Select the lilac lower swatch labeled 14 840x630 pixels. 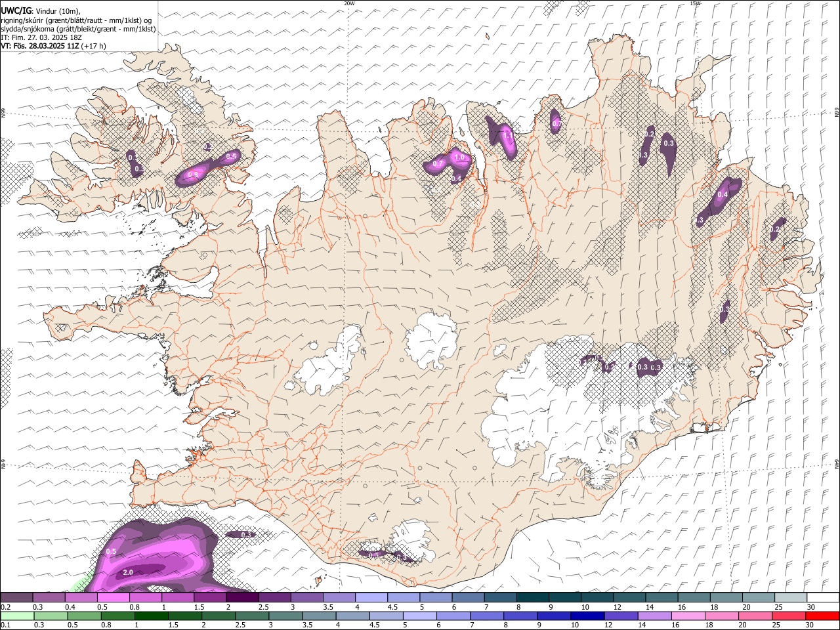(654, 616)
